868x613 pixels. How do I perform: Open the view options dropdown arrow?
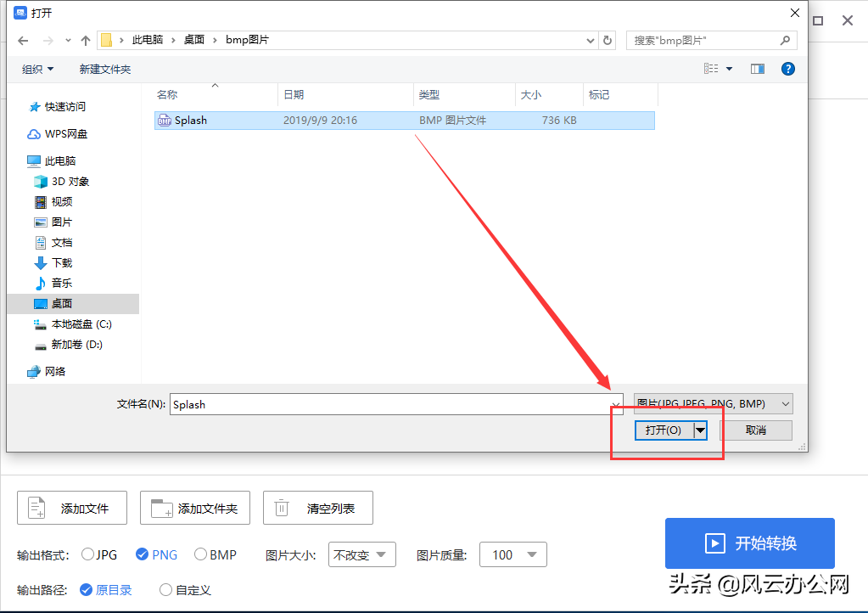(729, 69)
